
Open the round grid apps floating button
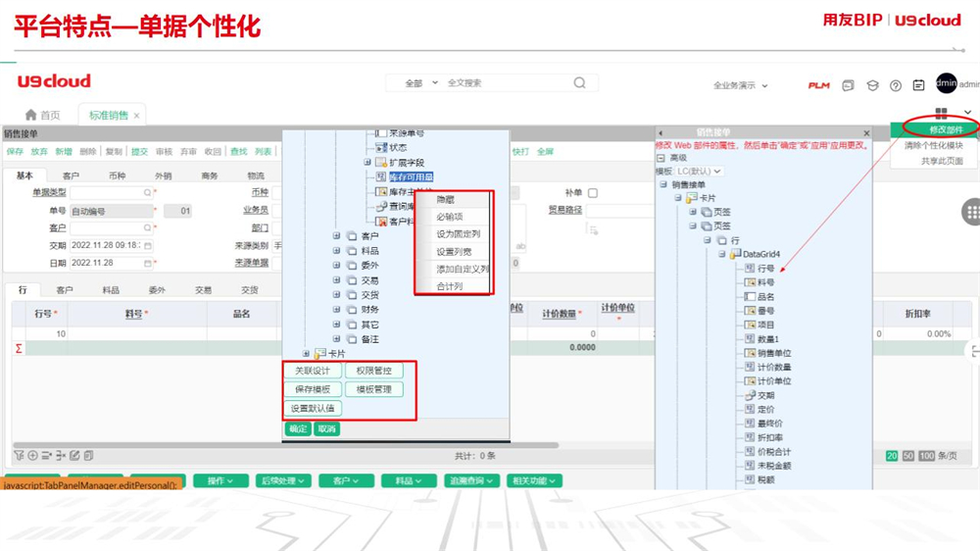[x=971, y=212]
